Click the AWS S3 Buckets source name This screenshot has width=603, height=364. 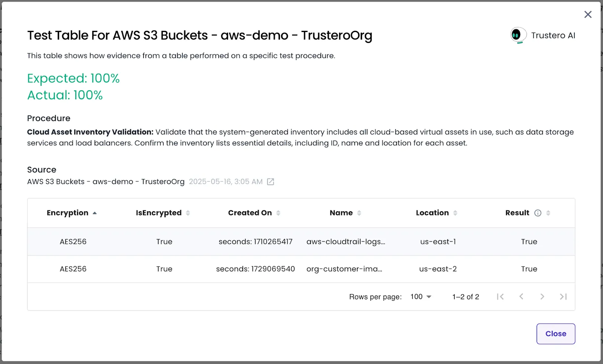(x=106, y=182)
